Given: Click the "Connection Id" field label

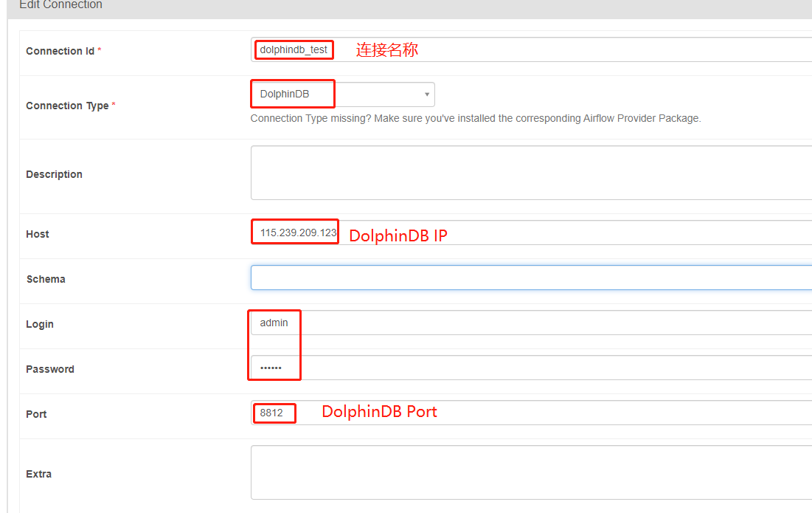Looking at the screenshot, I should pos(60,51).
